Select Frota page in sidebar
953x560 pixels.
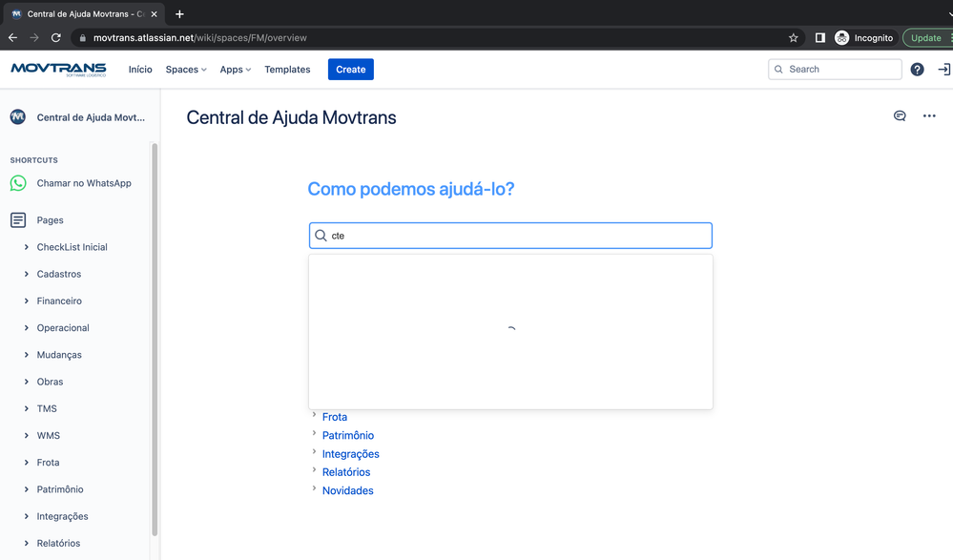coord(48,462)
